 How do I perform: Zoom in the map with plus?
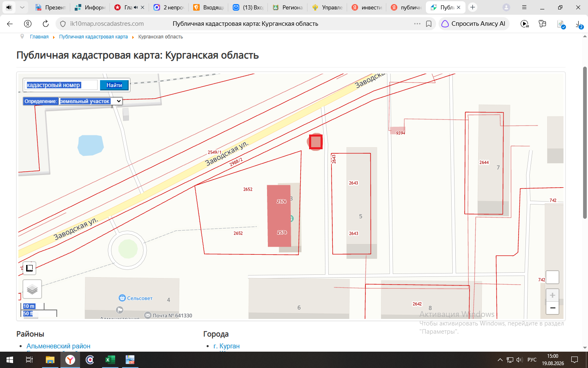point(552,295)
